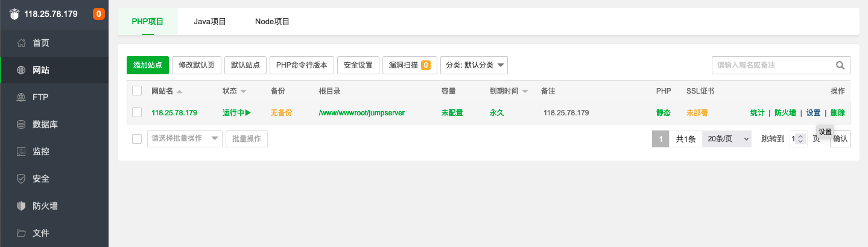Click the 静态 PHP version link

(664, 112)
